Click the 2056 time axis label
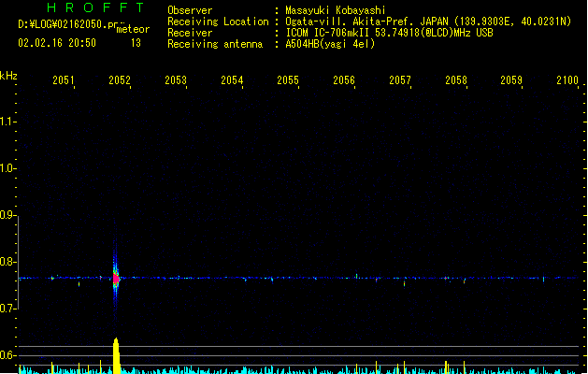Viewport: 588px width, 374px height. [x=344, y=79]
